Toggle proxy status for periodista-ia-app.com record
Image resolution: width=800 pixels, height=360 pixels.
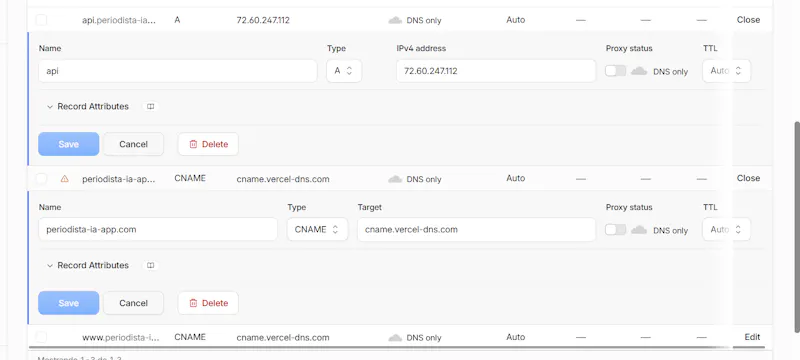coord(615,229)
